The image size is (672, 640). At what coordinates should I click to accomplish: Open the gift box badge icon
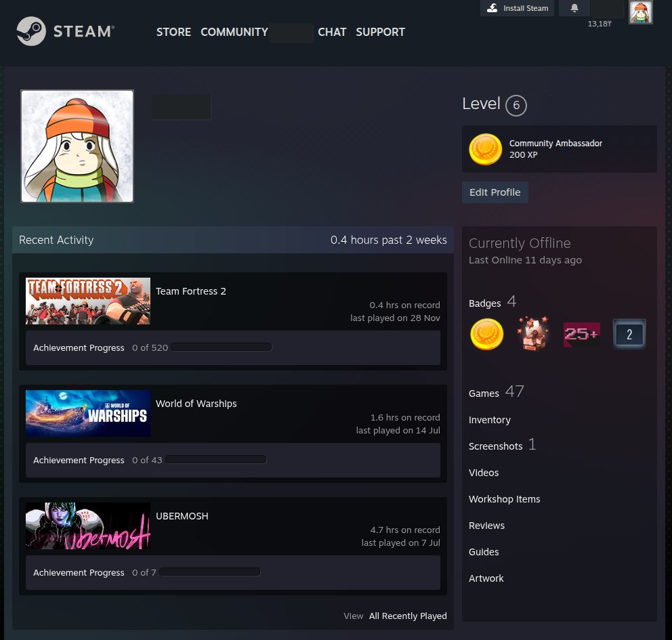[533, 335]
